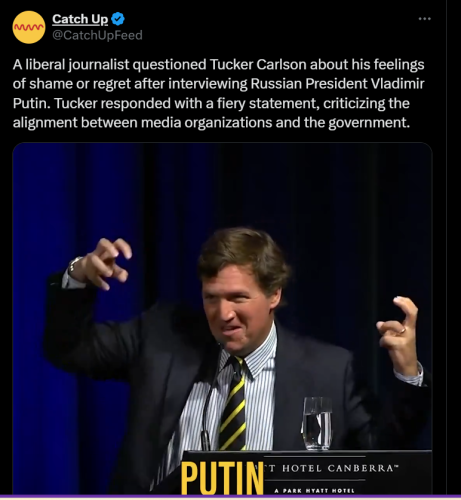
Task: Click the yellow PUTIN caption in video
Action: coord(222,477)
